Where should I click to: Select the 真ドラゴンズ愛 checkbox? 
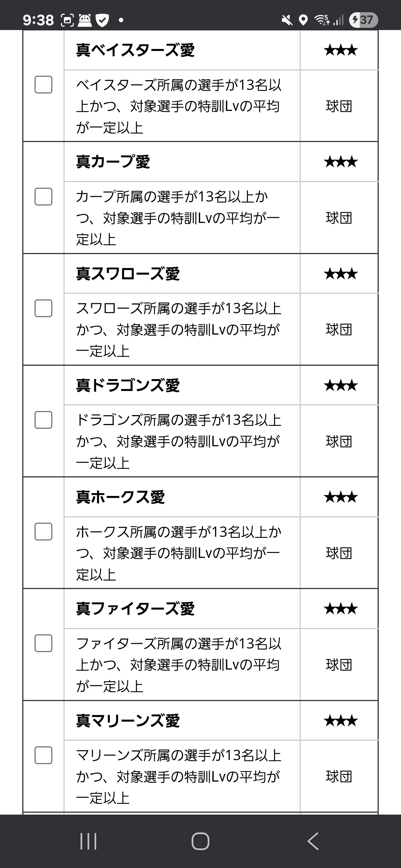tap(43, 420)
